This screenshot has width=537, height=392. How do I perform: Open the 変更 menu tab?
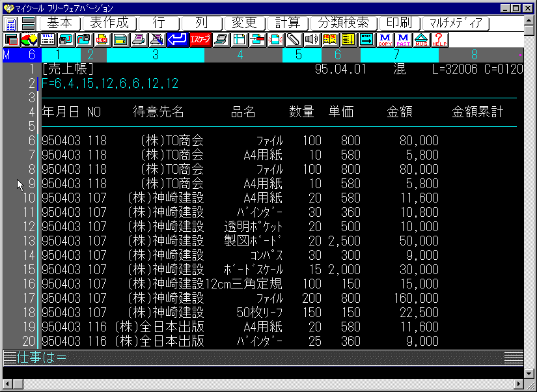click(x=245, y=23)
